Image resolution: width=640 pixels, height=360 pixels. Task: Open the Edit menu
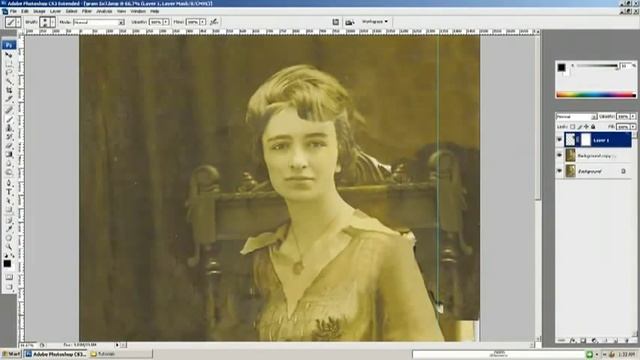coord(25,11)
